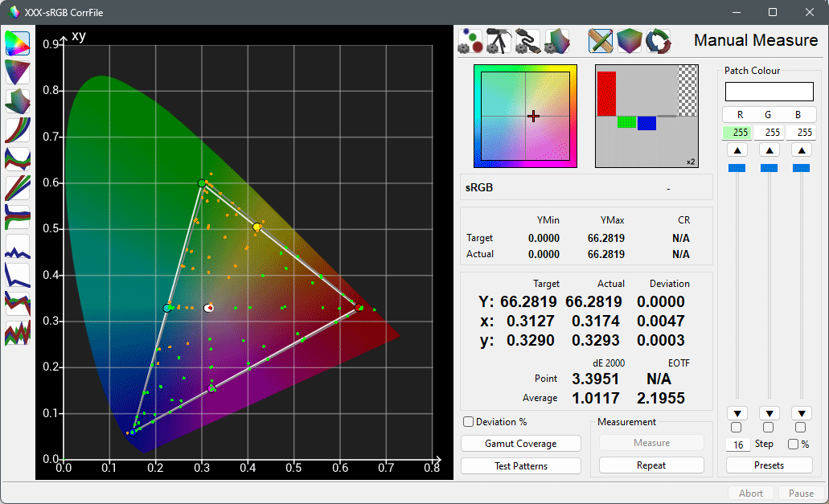
Task: Click the Average dE value 1.0117
Action: [595, 398]
